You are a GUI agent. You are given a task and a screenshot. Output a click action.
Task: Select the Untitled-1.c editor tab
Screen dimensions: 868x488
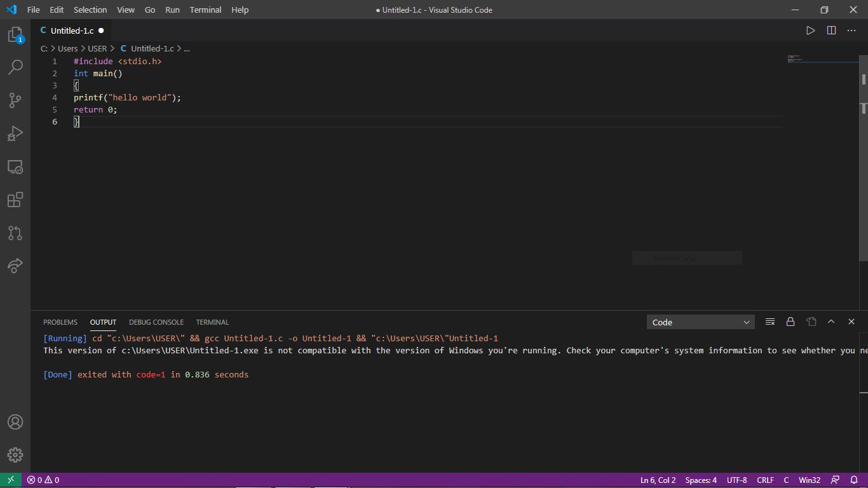71,30
